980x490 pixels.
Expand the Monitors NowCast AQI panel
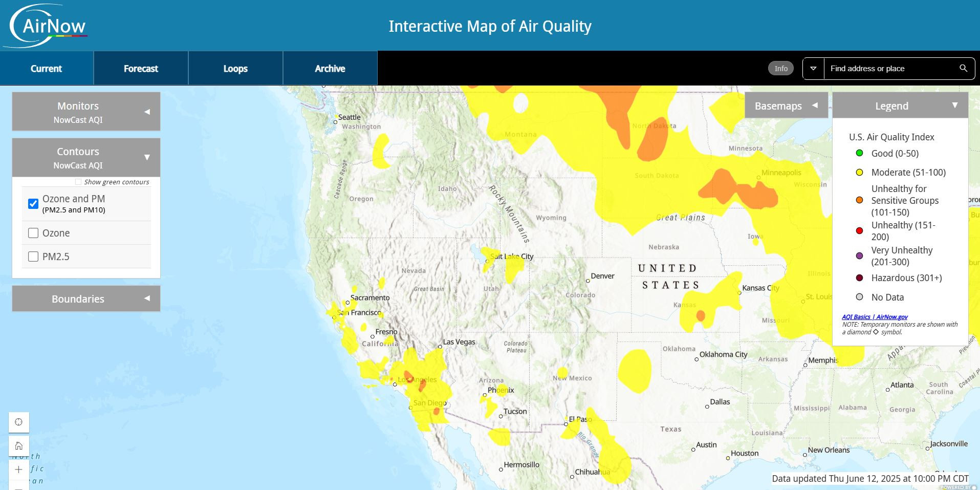86,112
